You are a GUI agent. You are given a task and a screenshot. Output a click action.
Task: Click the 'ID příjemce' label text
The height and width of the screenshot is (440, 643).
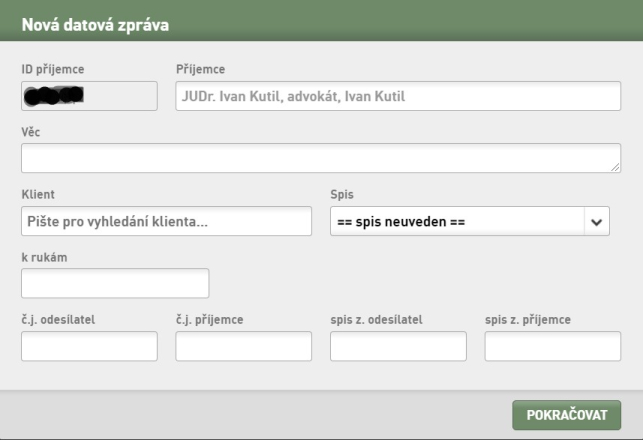[x=53, y=69]
